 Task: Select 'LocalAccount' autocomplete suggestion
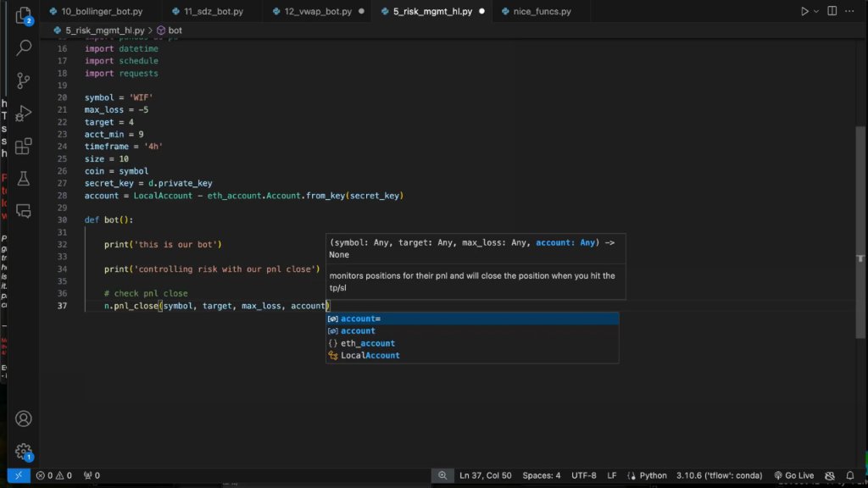click(472, 355)
